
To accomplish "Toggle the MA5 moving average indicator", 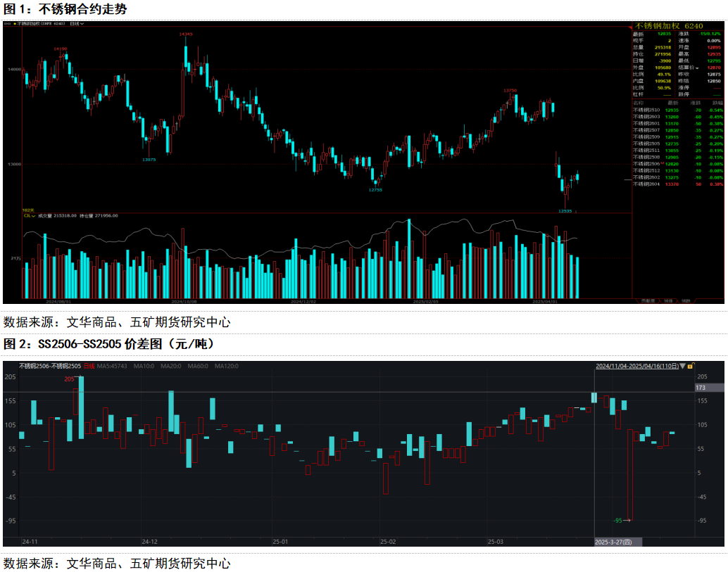I will 112,366.
